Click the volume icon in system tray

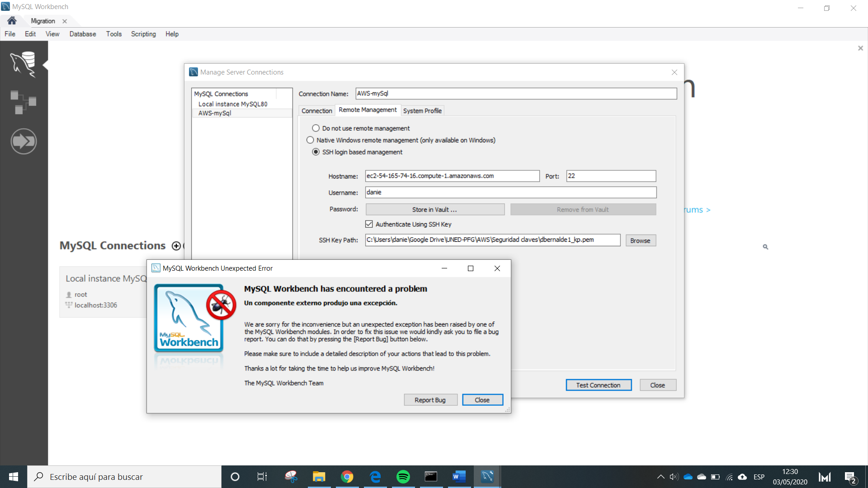(x=674, y=477)
